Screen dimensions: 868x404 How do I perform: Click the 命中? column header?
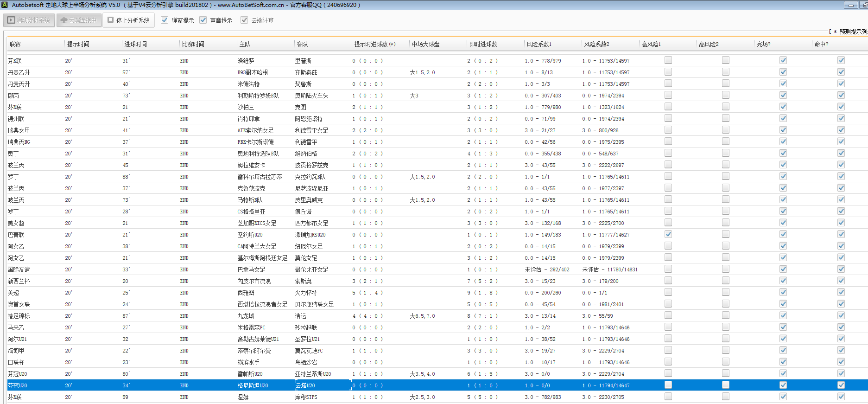[821, 45]
